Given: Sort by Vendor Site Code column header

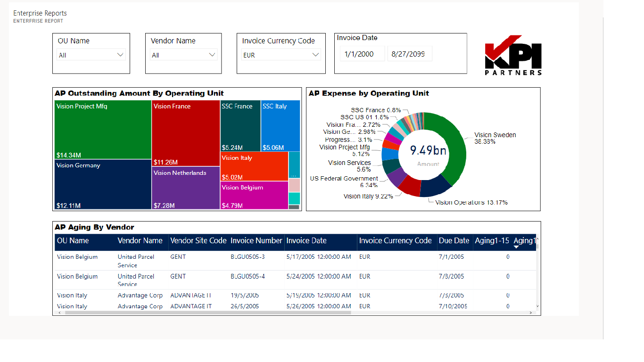Looking at the screenshot, I should click(x=198, y=241).
